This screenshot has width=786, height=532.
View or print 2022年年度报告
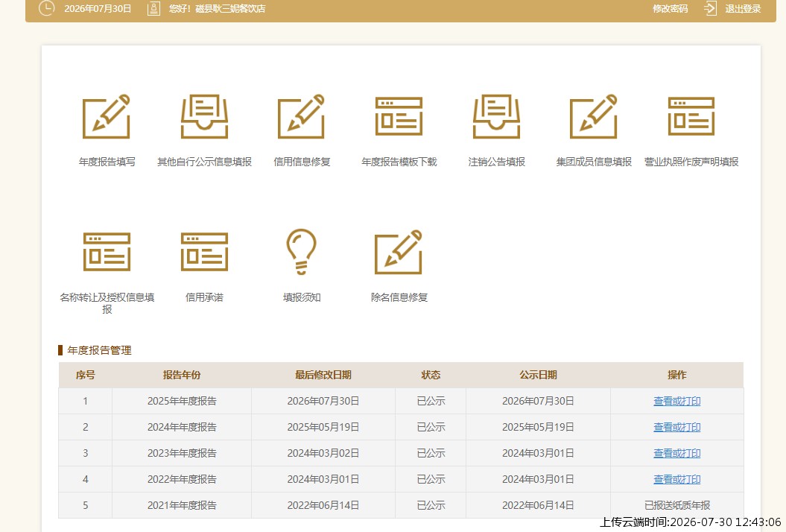676,479
